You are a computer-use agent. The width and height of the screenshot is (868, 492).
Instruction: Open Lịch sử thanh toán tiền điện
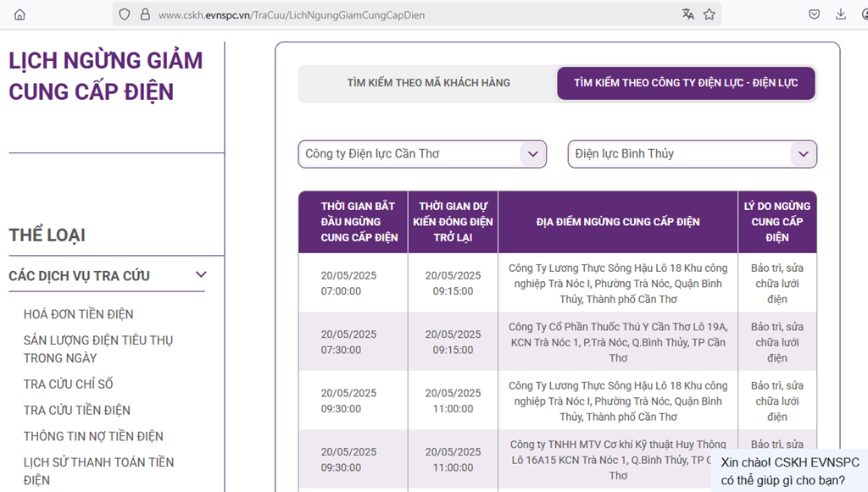pyautogui.click(x=98, y=471)
